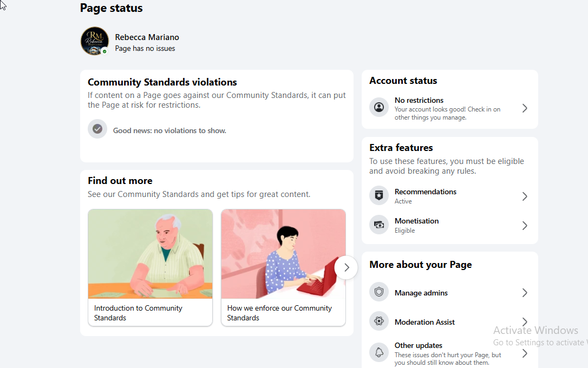588x368 pixels.
Task: Click the account person icon beside No restrictions
Action: pos(379,108)
